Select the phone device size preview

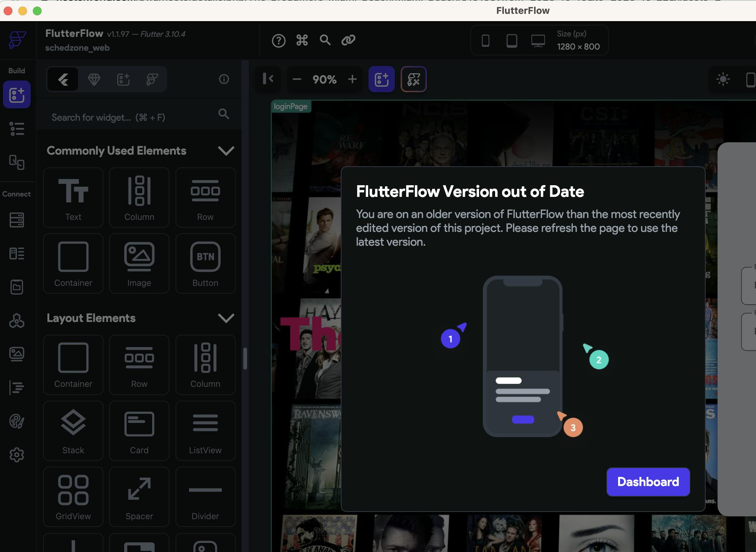pyautogui.click(x=485, y=40)
